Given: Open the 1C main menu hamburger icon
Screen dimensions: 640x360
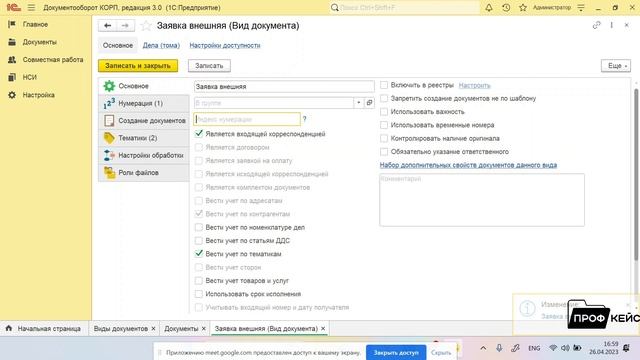Looking at the screenshot, I should [31, 7].
